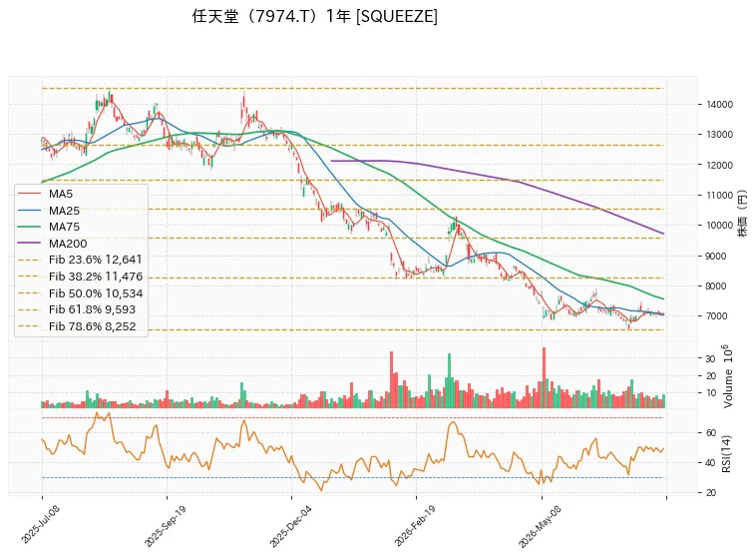Click legend entry Fib 78.6% 8,252
756x557 pixels.
(x=77, y=326)
